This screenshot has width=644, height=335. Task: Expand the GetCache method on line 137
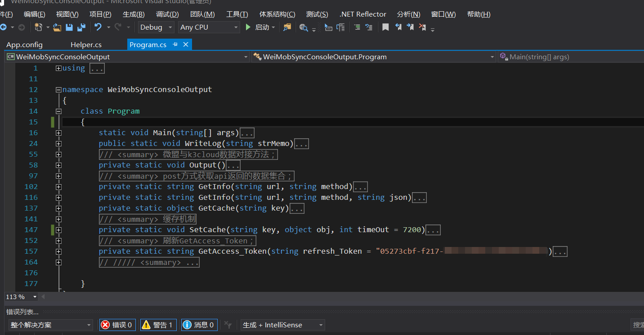pos(58,208)
